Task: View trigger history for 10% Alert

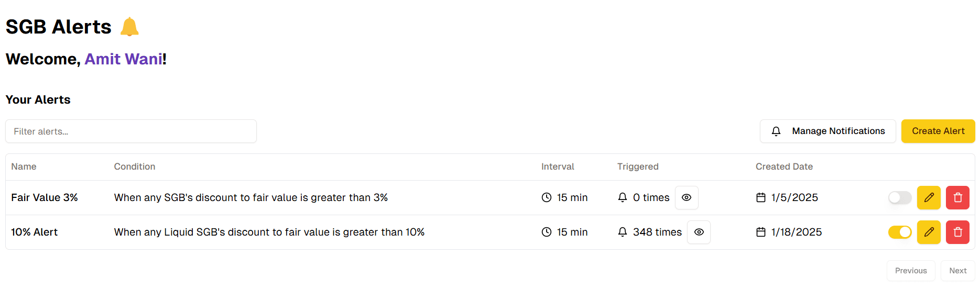Action: (699, 232)
